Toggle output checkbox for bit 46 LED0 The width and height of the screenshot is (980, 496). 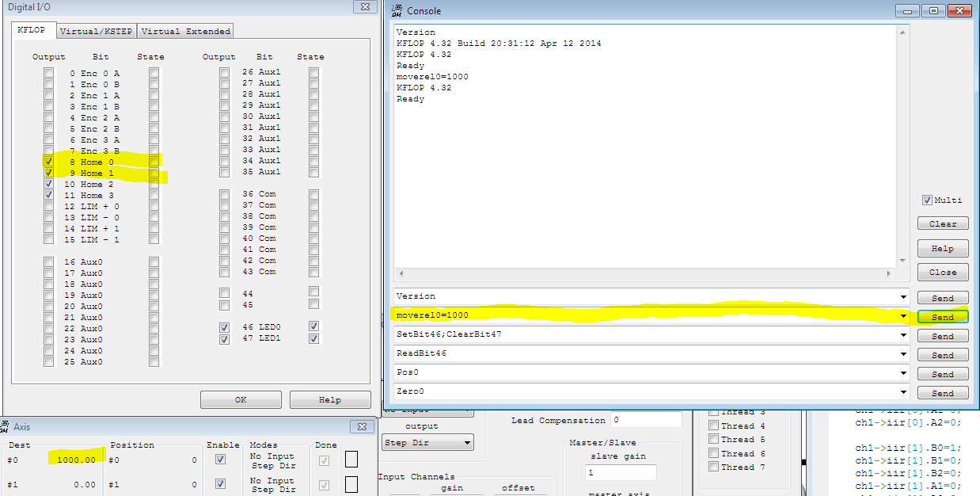(225, 326)
